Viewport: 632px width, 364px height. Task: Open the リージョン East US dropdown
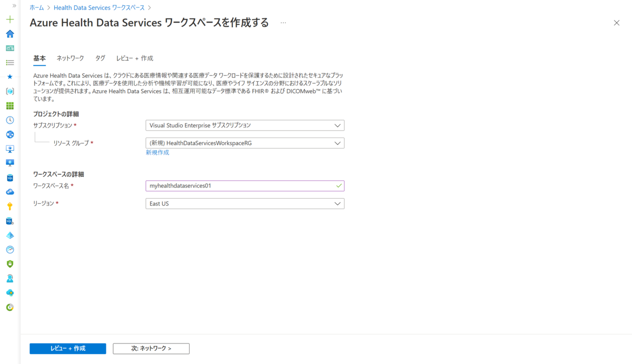click(x=245, y=203)
